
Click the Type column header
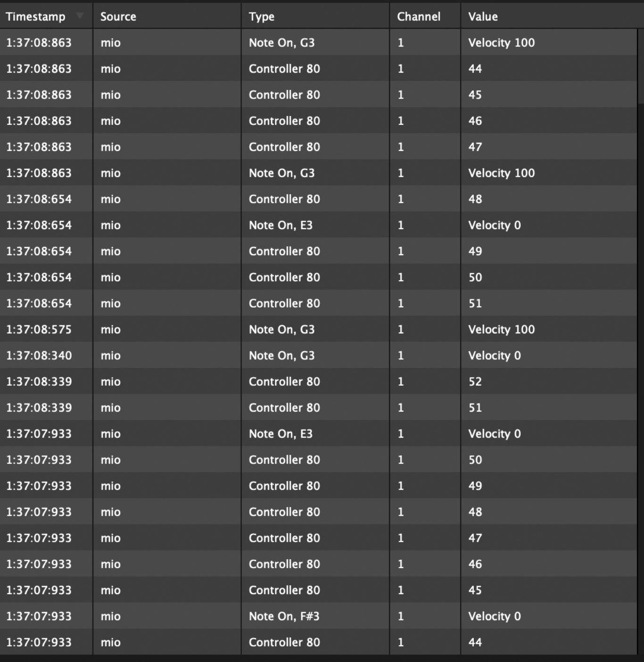262,17
